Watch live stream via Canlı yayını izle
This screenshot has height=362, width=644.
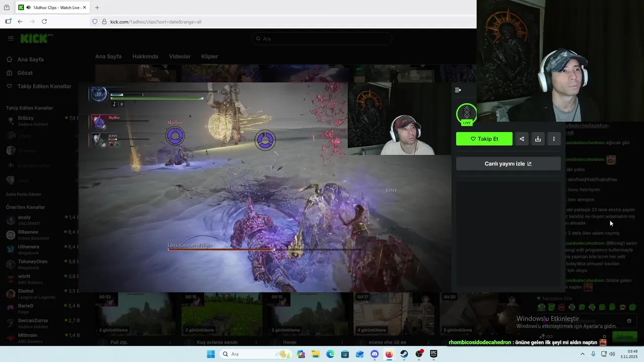point(508,163)
